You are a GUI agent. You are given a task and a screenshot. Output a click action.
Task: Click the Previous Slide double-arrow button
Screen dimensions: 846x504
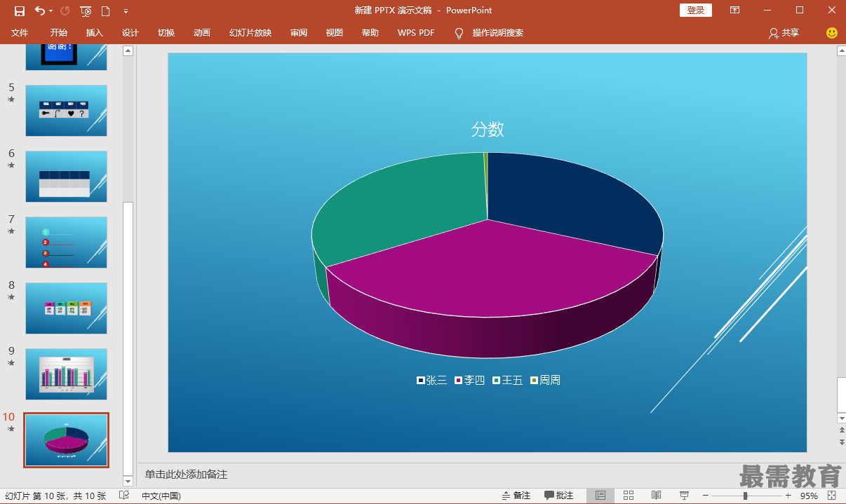841,429
